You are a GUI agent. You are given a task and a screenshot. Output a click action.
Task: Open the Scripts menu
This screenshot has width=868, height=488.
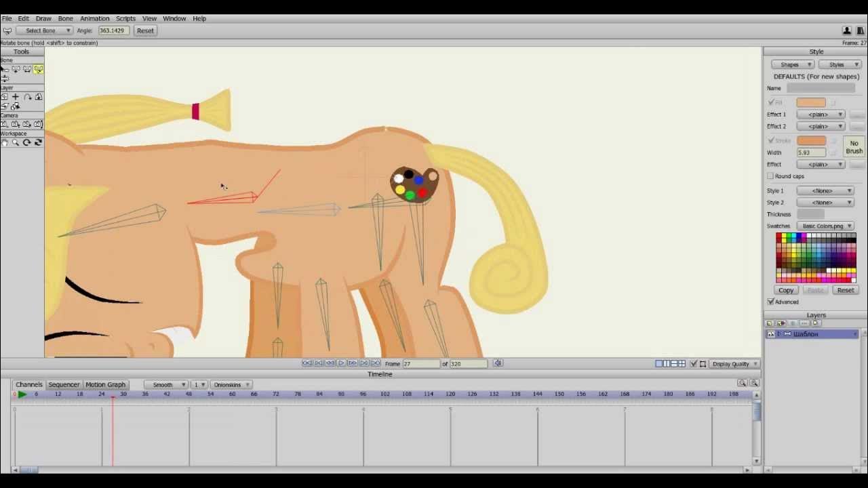pyautogui.click(x=125, y=18)
